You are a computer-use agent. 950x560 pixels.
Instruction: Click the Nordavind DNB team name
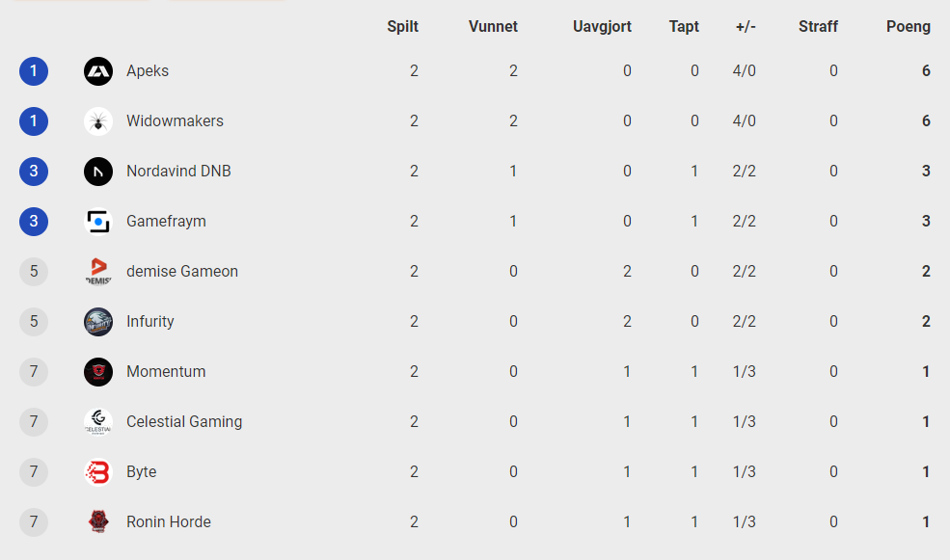178,172
